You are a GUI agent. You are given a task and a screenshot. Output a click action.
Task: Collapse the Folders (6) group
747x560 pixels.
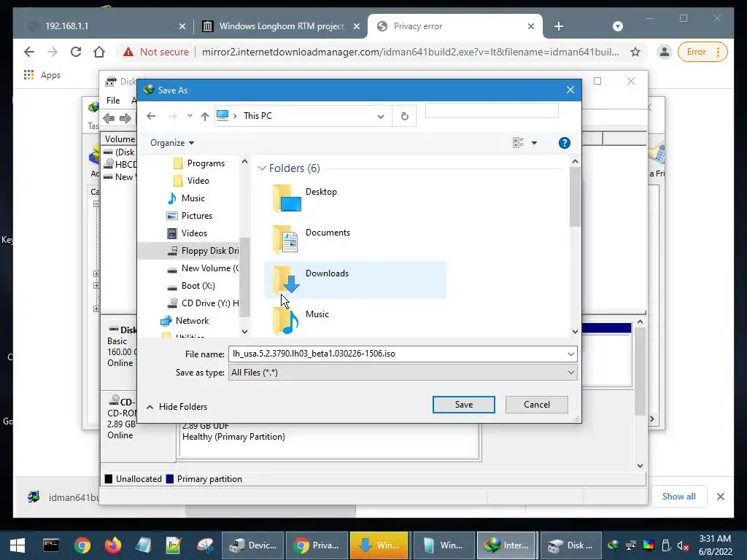coord(262,168)
